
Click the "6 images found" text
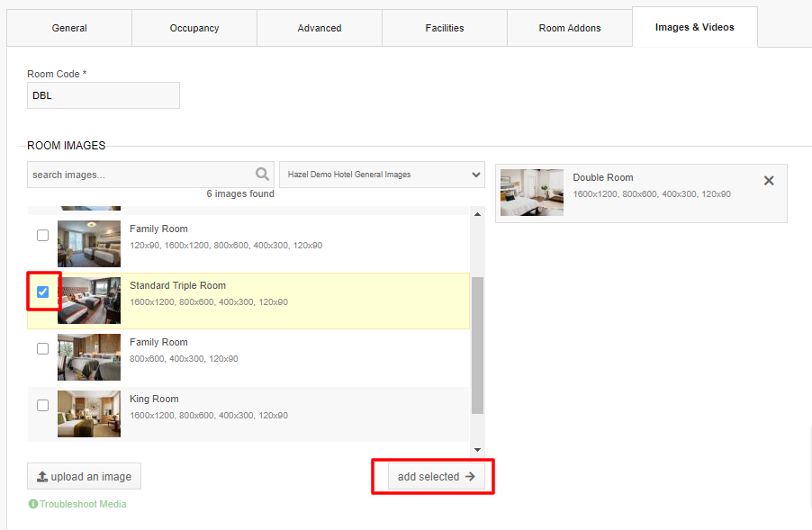point(240,193)
